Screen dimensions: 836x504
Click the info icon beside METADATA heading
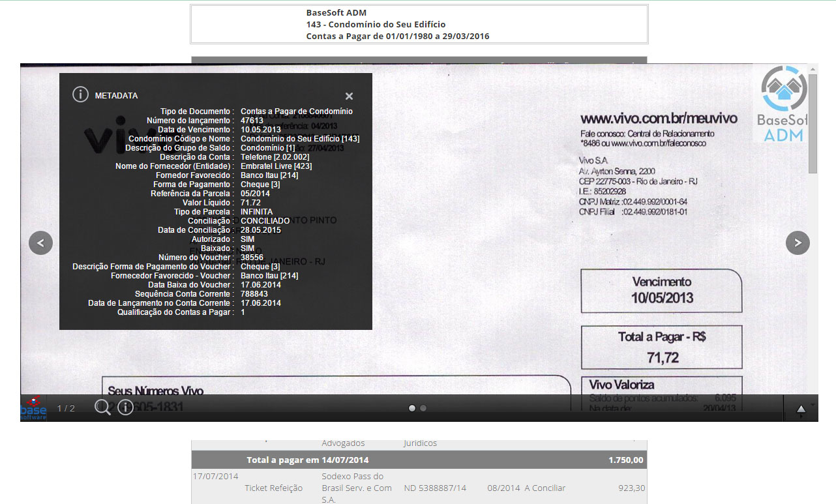point(80,95)
